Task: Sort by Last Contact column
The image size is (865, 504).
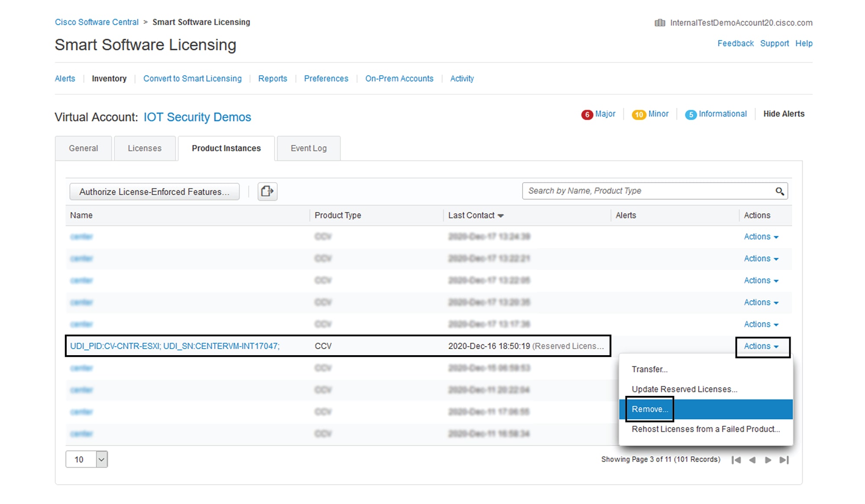Action: (x=476, y=215)
